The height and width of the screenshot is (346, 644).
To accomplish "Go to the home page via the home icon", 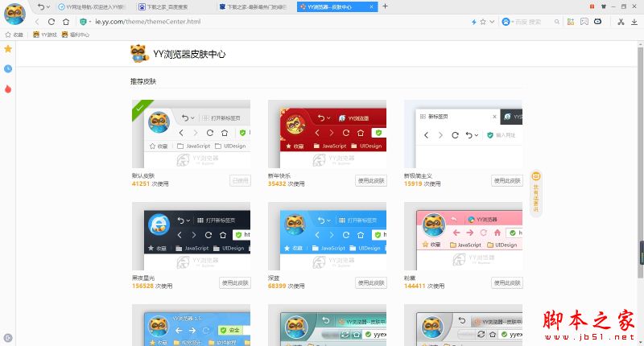I will point(66,22).
